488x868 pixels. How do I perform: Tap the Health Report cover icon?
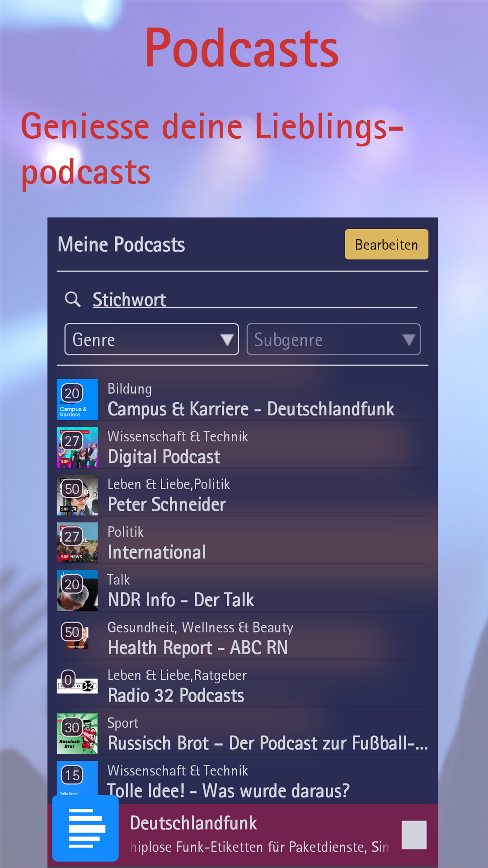(x=77, y=638)
